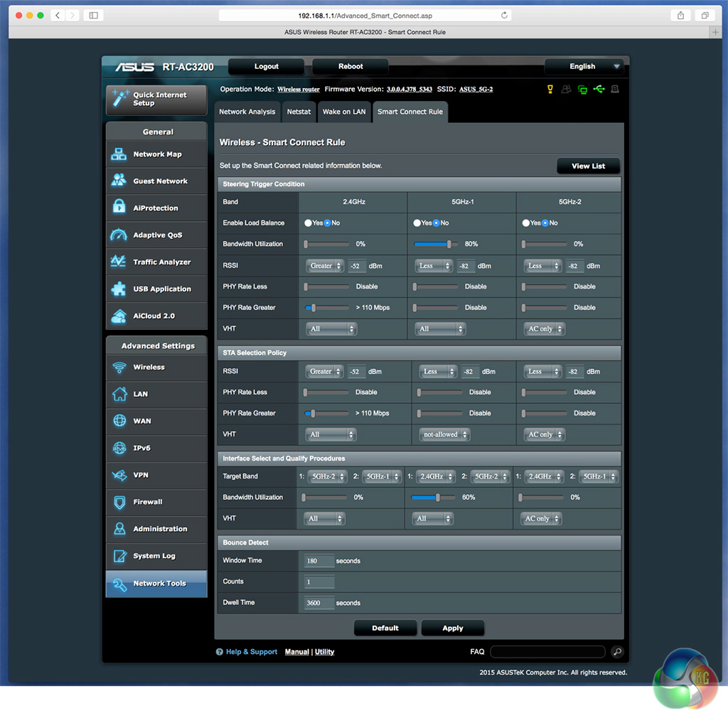The height and width of the screenshot is (721, 728).
Task: Click the AiCloud 2.0 cloud icon
Action: point(119,316)
